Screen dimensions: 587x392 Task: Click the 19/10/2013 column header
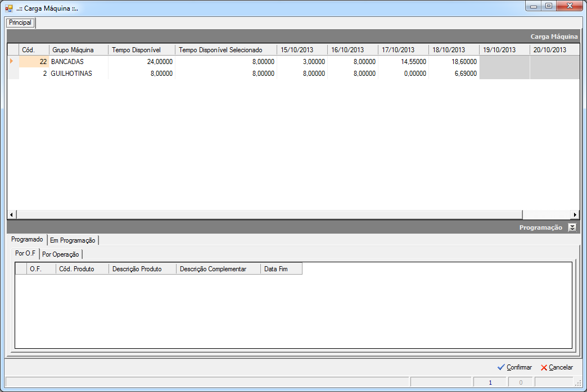[504, 50]
